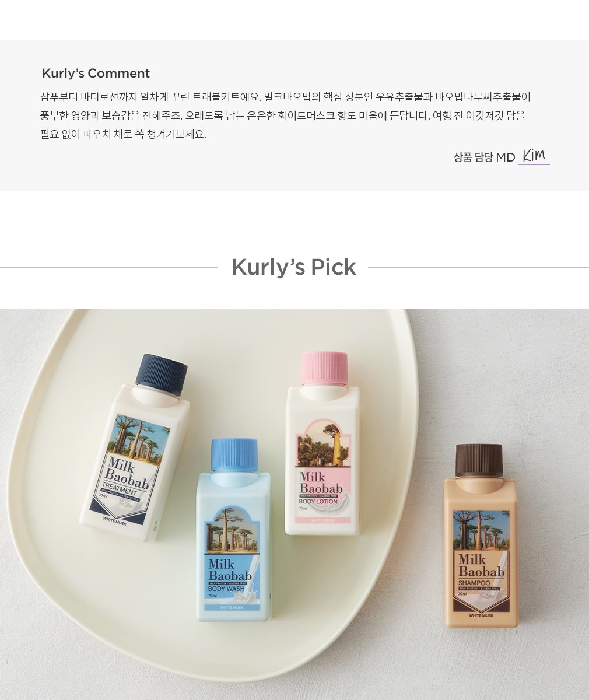Select the brown Shampoo bottle

(480, 535)
